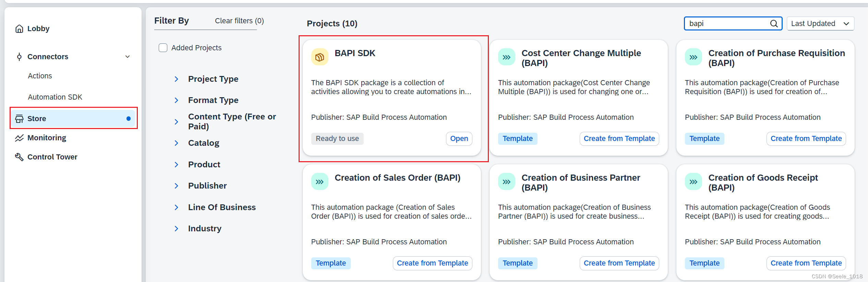868x282 pixels.
Task: Click the Clear filters (0) link
Action: coord(239,21)
